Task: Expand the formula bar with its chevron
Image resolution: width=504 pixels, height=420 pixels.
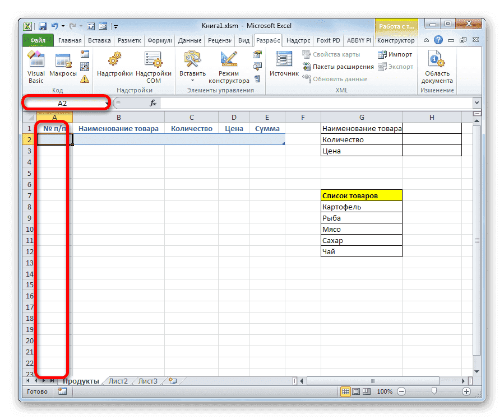Action: tap(477, 103)
